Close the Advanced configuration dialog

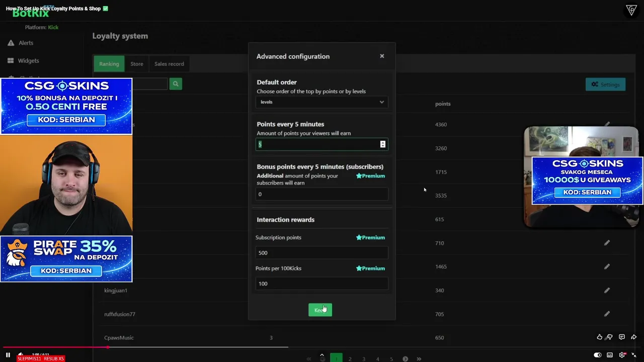coord(382,56)
